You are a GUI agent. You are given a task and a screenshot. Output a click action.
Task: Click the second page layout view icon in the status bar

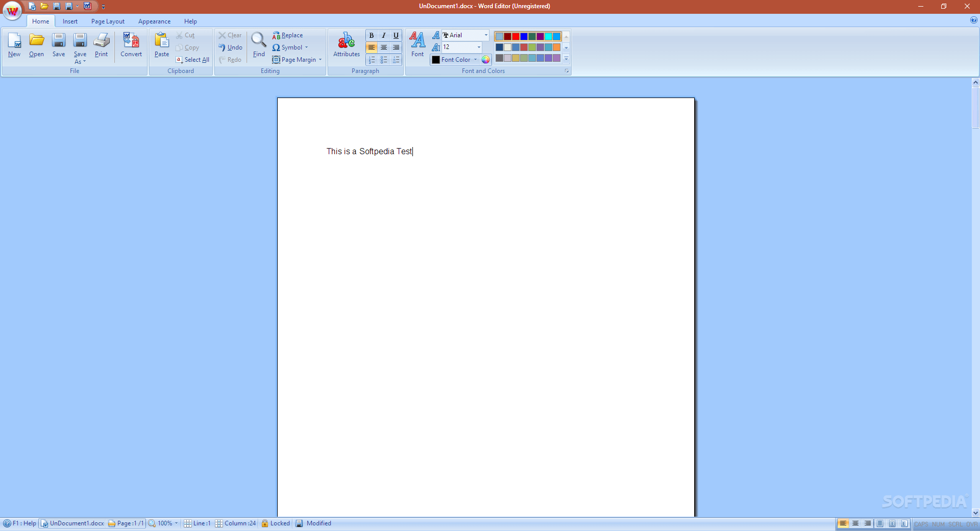(x=892, y=523)
